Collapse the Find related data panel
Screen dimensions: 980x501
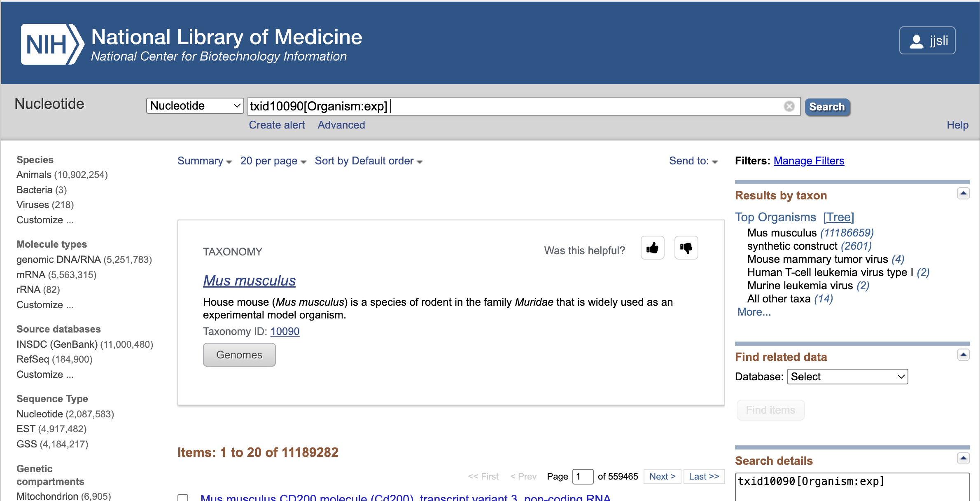[x=963, y=355]
